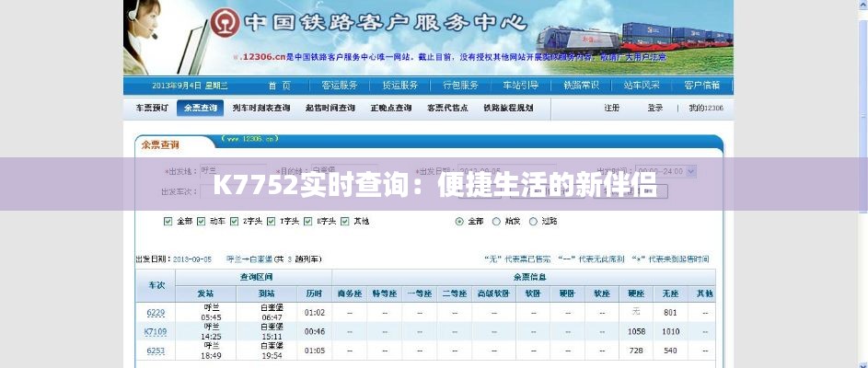
Task: Open the 行包服务 menu
Action: coord(460,86)
